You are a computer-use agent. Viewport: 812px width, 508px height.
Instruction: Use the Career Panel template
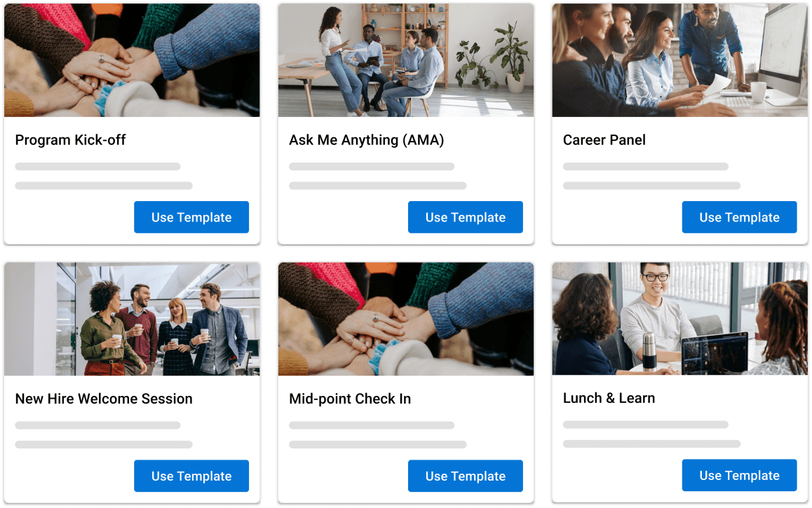point(739,217)
